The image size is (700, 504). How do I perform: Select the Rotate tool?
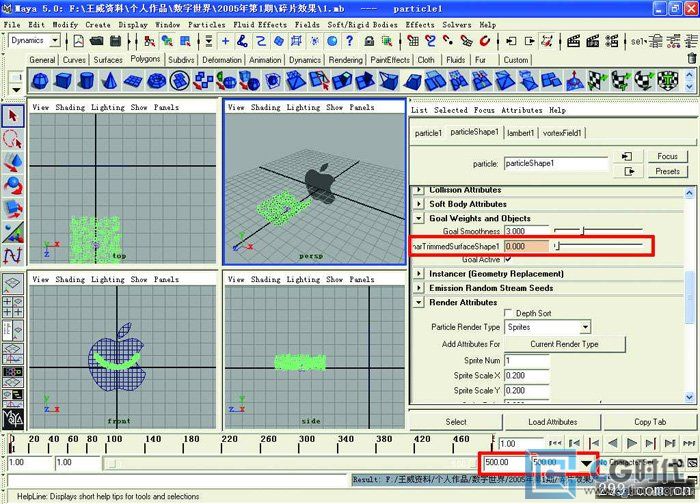[13, 185]
